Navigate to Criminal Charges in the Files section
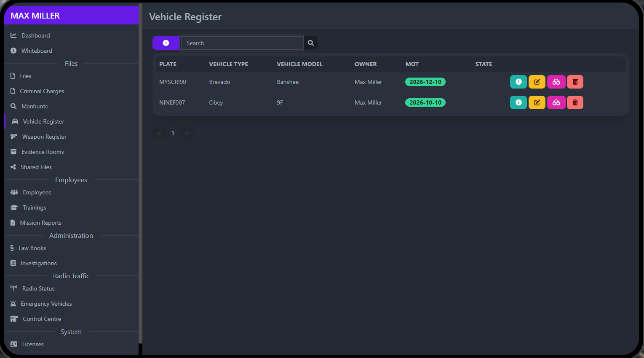 pos(43,91)
